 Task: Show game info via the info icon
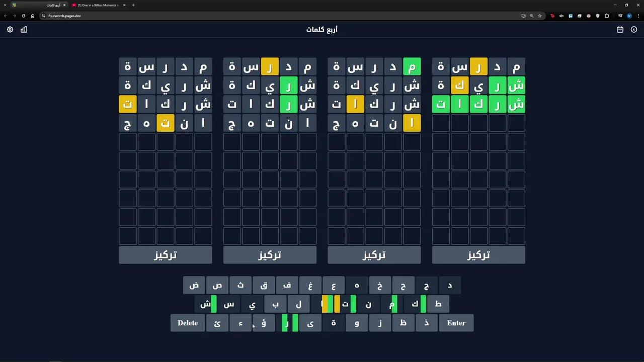pos(634,30)
